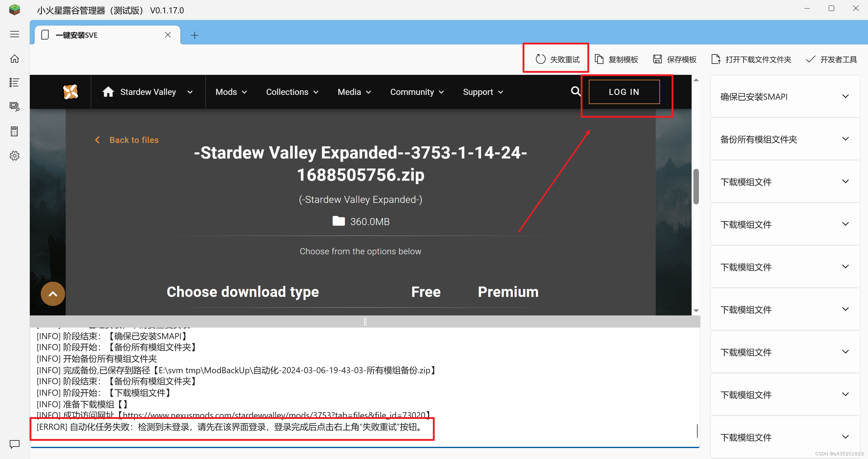Click the orange scroll-to-top arrow button

pos(53,294)
